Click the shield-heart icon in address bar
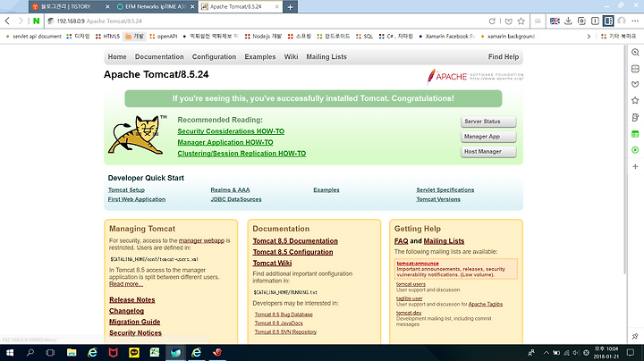This screenshot has width=644, height=361. (x=508, y=21)
